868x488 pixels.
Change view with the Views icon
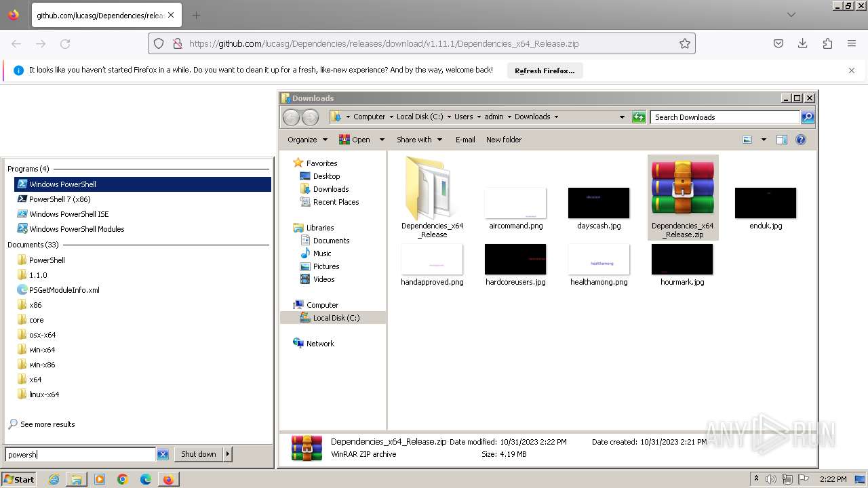(747, 140)
